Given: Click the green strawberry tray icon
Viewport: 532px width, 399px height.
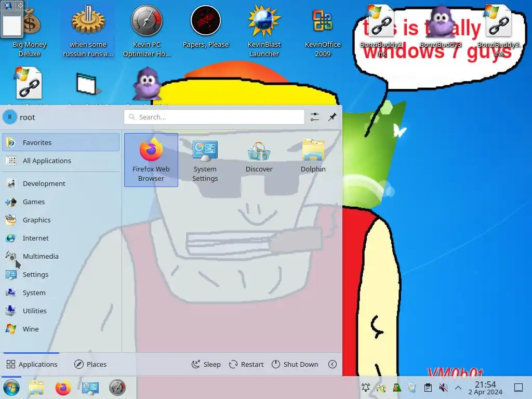Looking at the screenshot, I should [x=396, y=388].
